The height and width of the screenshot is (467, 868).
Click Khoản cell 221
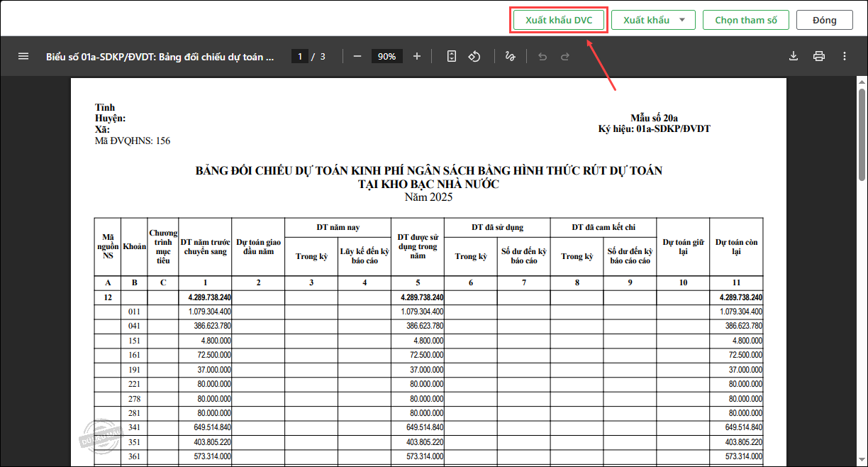134,384
